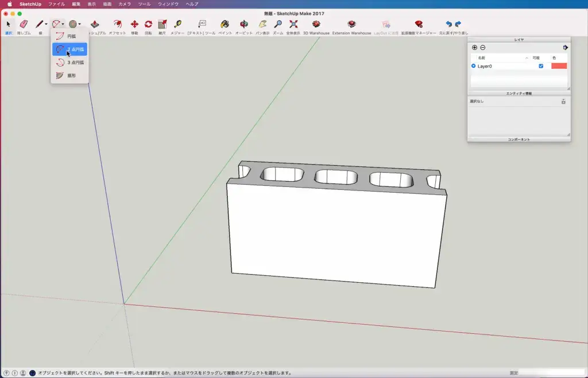
Task: Expand the Line tool dropdown arrow
Action: point(46,24)
